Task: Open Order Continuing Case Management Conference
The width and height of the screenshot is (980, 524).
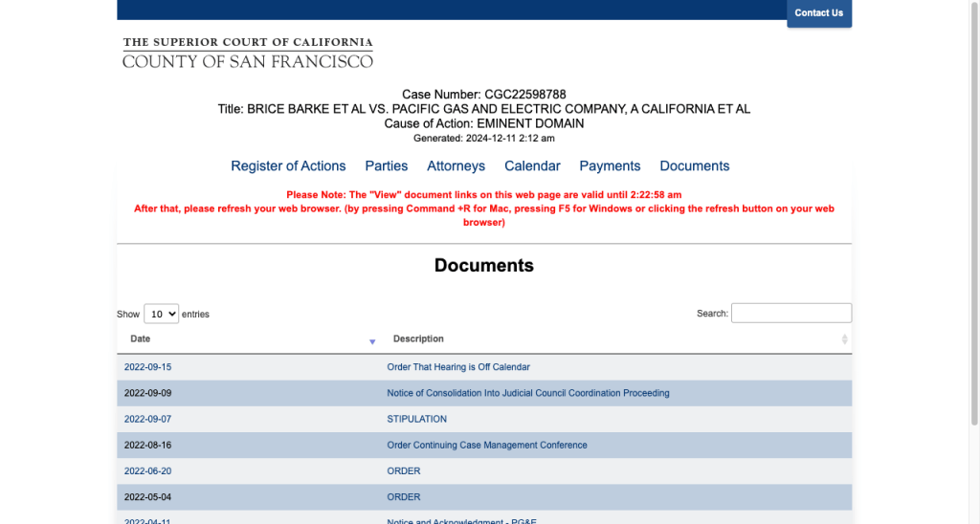Action: pos(486,445)
